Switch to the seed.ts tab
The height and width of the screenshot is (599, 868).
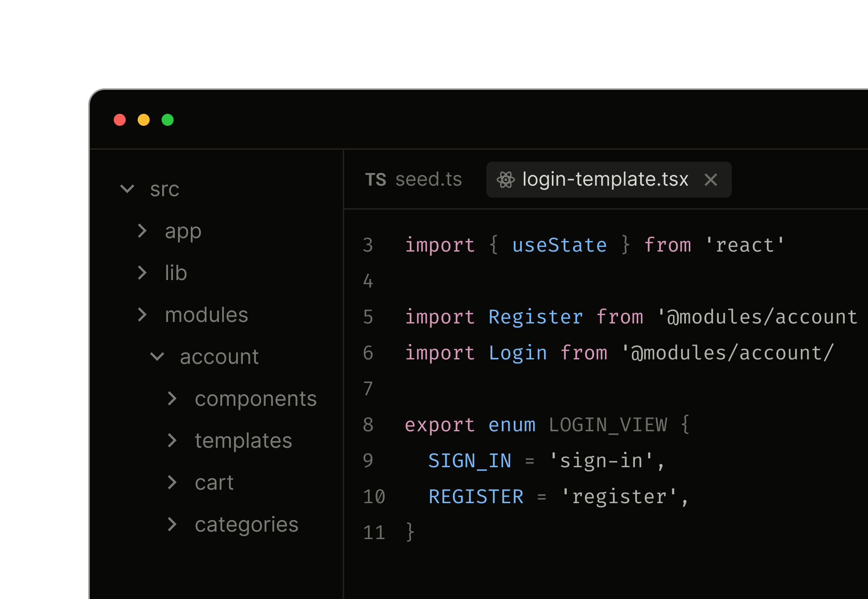(x=428, y=180)
